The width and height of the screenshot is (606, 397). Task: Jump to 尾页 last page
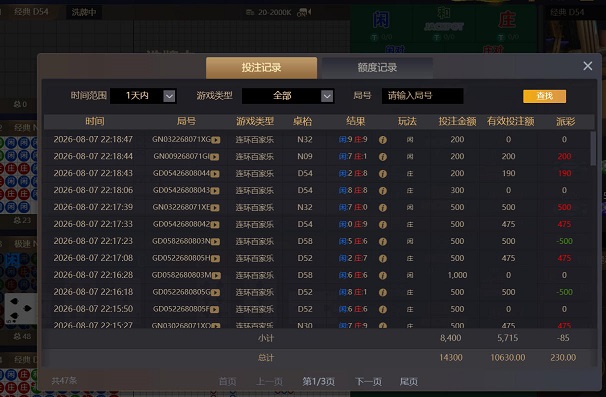(409, 382)
